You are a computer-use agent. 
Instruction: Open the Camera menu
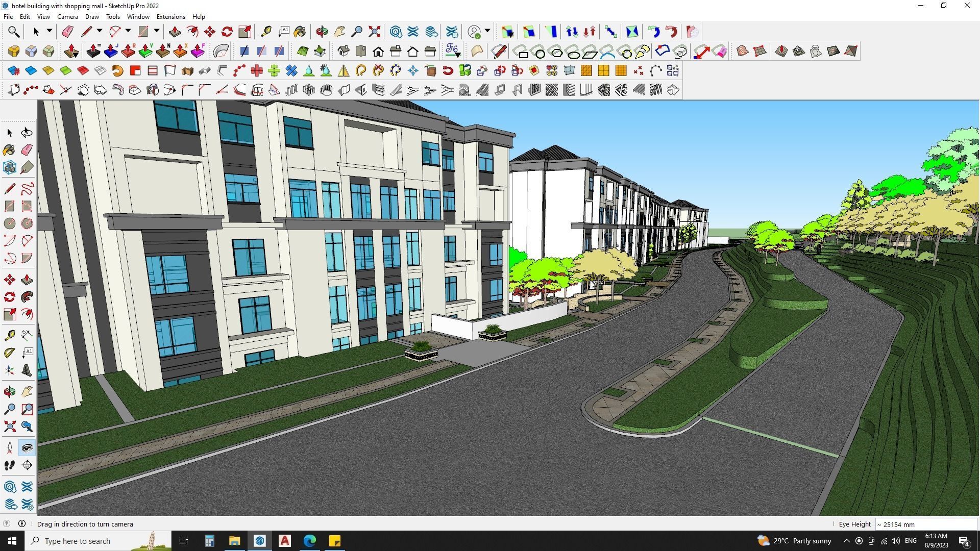(67, 17)
